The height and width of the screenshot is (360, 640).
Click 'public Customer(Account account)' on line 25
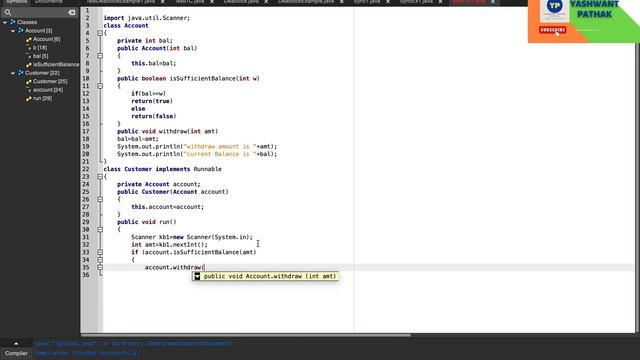coord(173,192)
